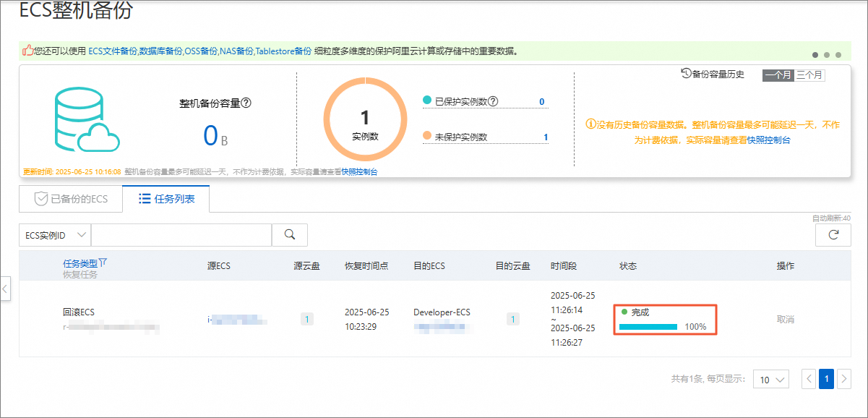
Task: Click the 备份容量历史 label
Action: (718, 74)
